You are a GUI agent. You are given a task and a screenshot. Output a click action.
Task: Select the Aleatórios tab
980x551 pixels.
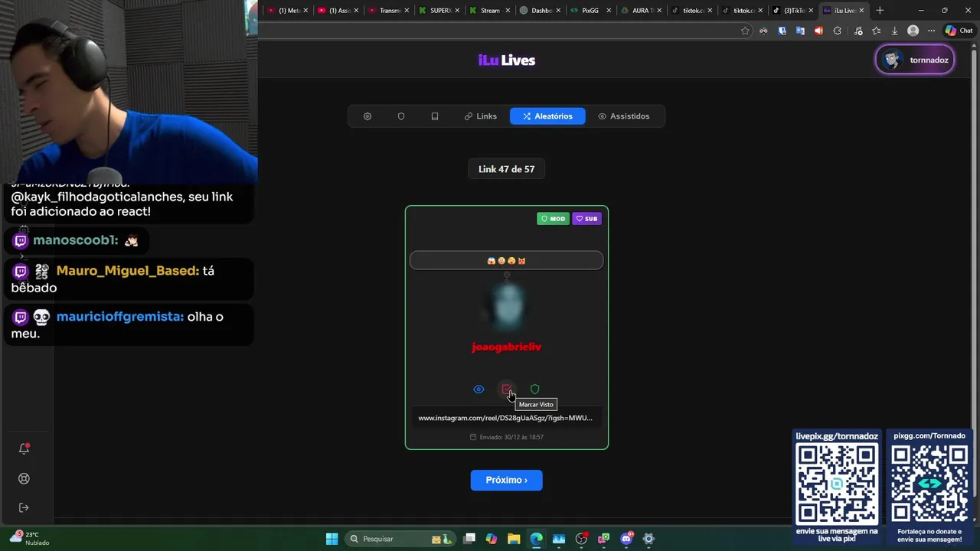tap(547, 116)
